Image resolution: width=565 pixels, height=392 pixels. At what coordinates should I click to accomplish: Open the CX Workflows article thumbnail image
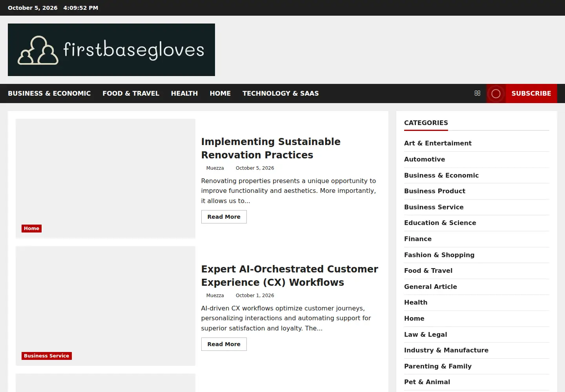[106, 306]
